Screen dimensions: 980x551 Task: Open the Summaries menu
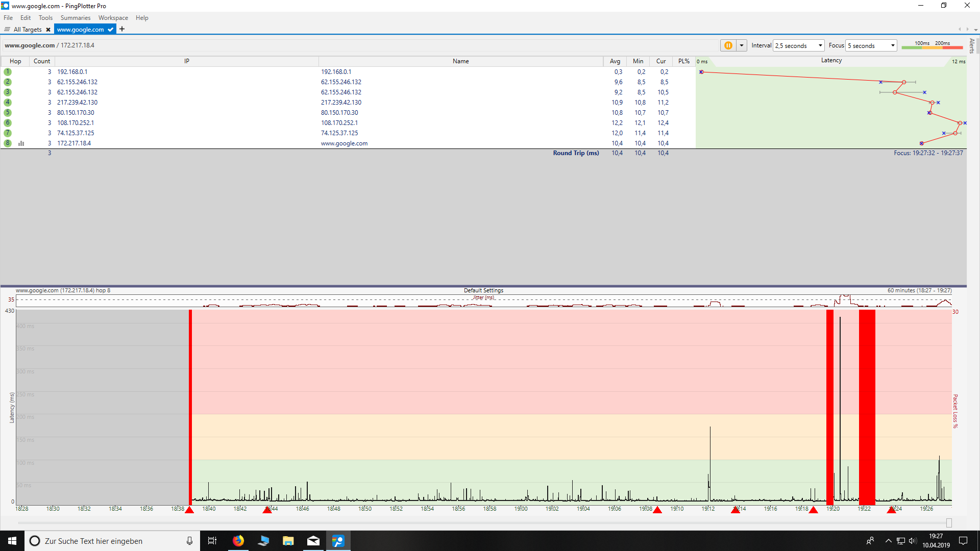[x=75, y=17]
